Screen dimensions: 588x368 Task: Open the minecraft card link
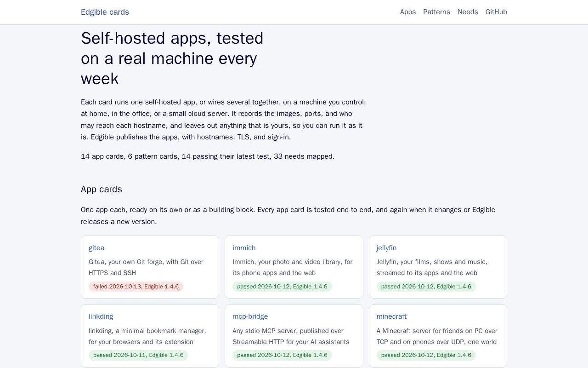click(391, 316)
